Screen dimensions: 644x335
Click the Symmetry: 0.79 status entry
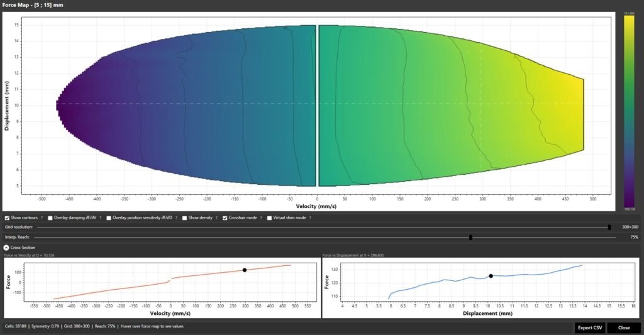(x=45, y=326)
